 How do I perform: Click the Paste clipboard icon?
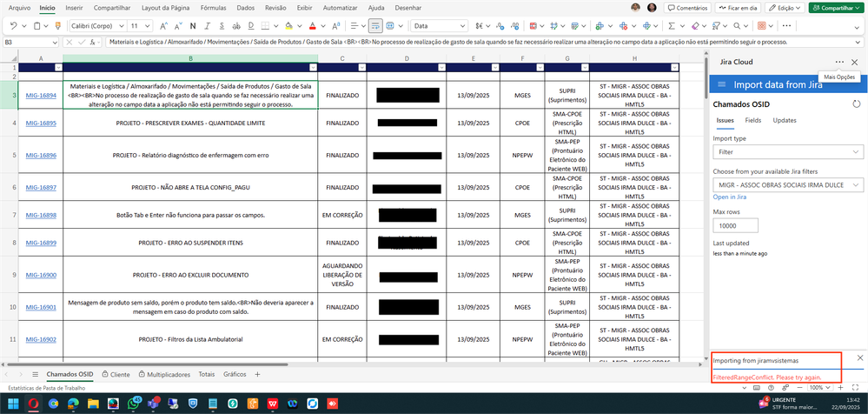pos(36,25)
